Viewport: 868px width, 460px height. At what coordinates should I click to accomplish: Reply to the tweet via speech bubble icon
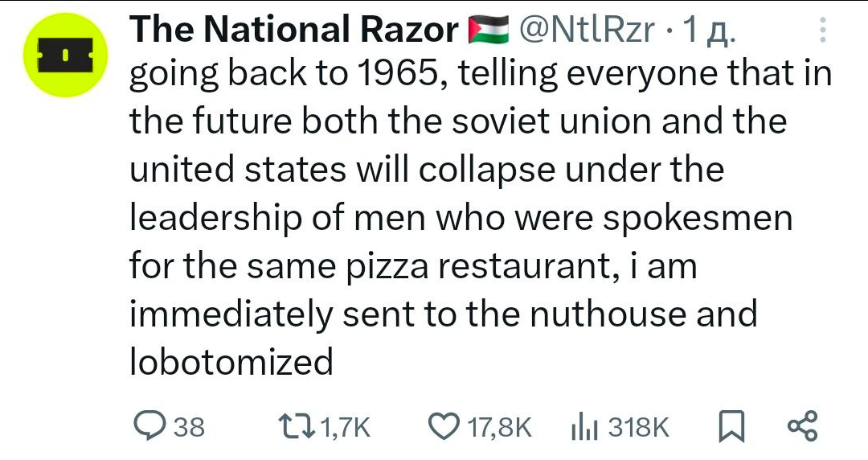pyautogui.click(x=149, y=425)
